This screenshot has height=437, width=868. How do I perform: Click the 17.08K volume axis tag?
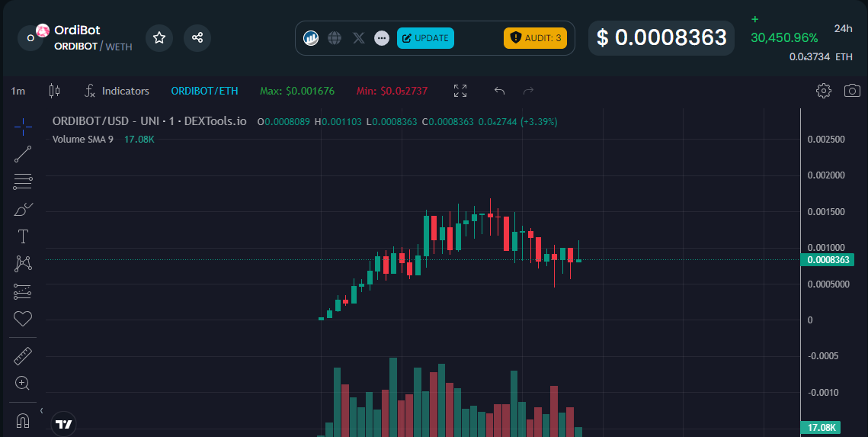(x=821, y=428)
